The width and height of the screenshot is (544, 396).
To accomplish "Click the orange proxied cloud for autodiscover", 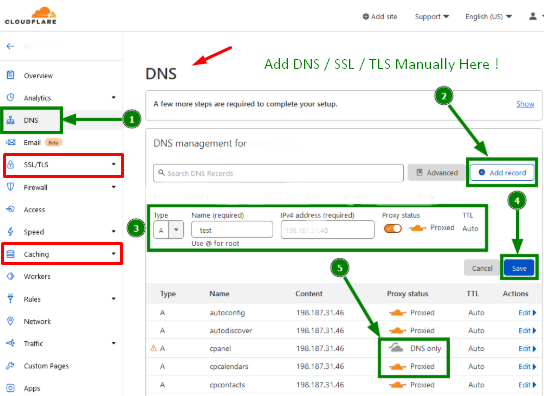I will 397,330.
